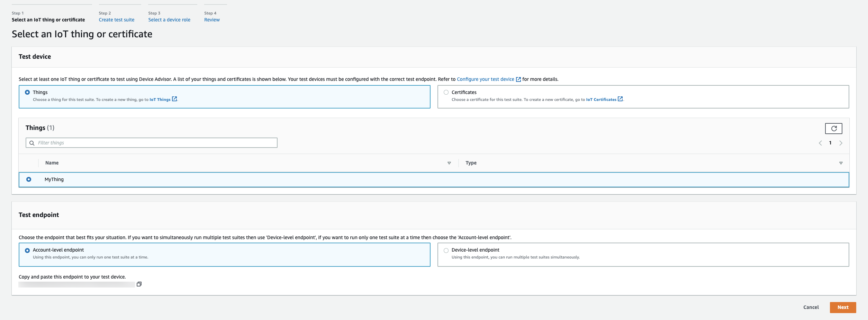Go to Create test suite step
The width and height of the screenshot is (868, 320).
[x=116, y=20]
